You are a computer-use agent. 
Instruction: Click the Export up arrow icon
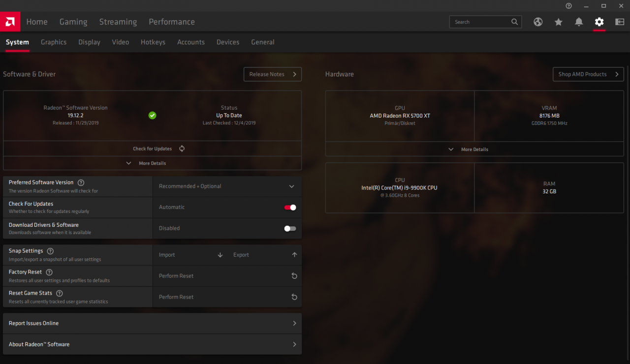[294, 255]
